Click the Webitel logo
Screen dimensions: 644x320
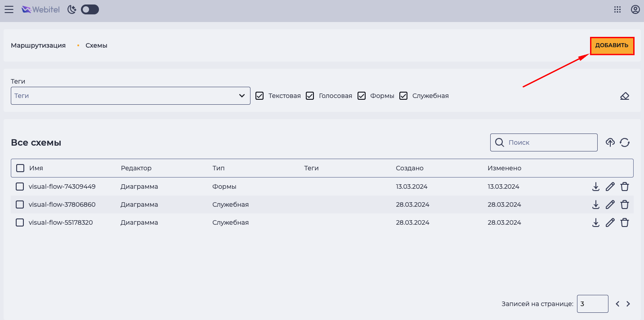point(41,9)
